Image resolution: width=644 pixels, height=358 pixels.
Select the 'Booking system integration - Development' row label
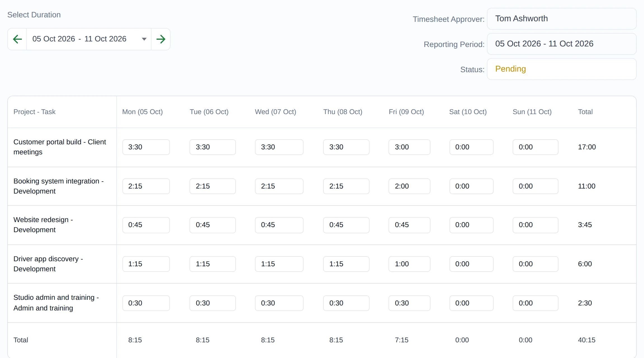click(59, 186)
